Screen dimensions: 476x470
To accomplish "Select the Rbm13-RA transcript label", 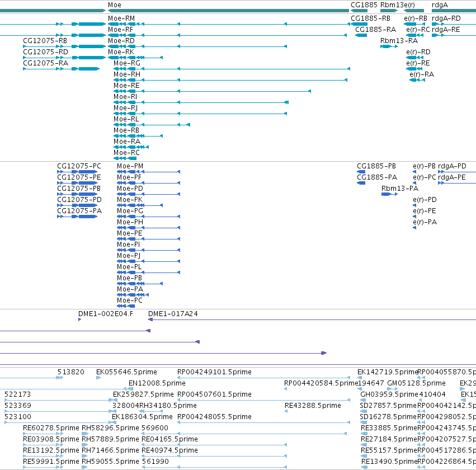I will click(399, 41).
